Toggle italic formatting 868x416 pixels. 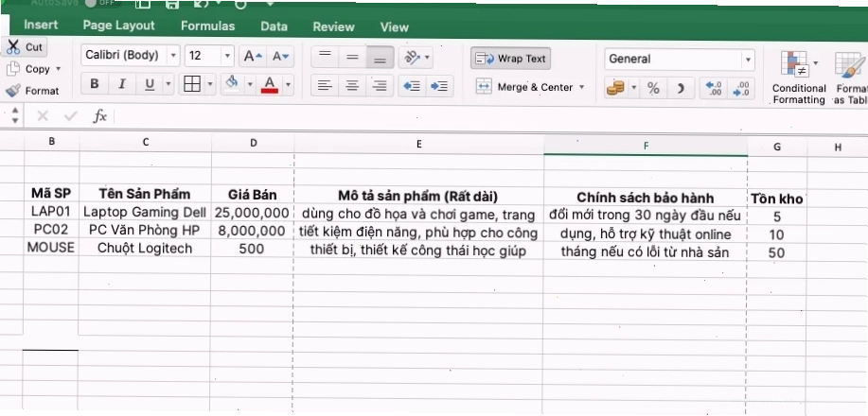(121, 84)
